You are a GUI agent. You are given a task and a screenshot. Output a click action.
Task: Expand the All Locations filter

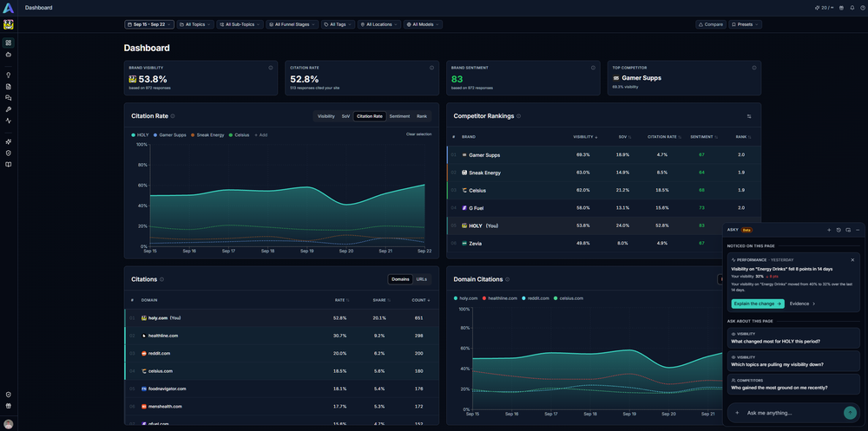[379, 24]
